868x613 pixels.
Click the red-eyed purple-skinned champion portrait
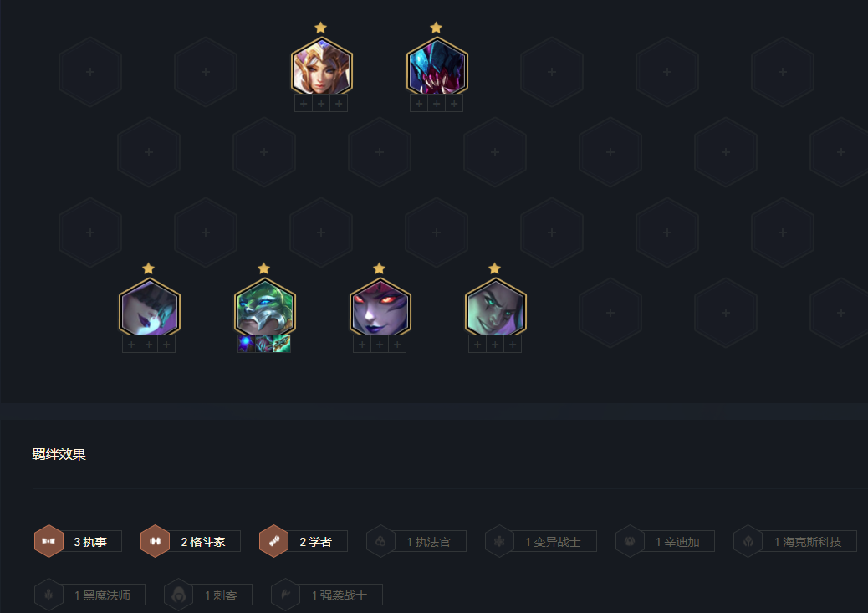[x=380, y=307]
